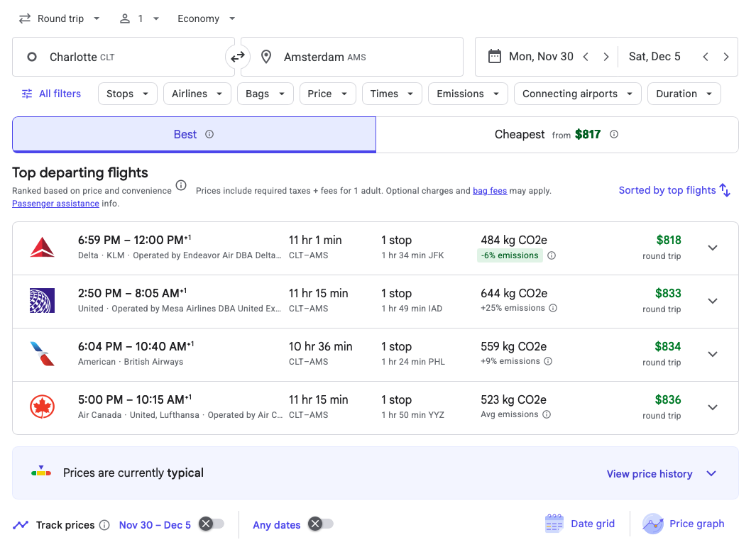Click info icon beside -6% emissions

point(552,255)
